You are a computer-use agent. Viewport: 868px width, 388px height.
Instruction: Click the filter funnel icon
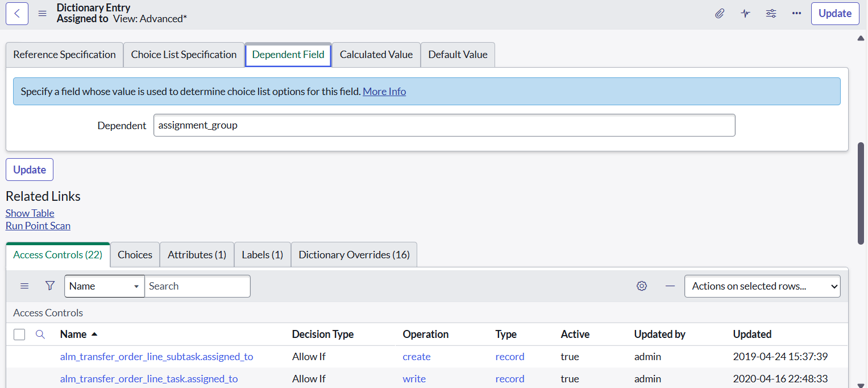click(50, 286)
